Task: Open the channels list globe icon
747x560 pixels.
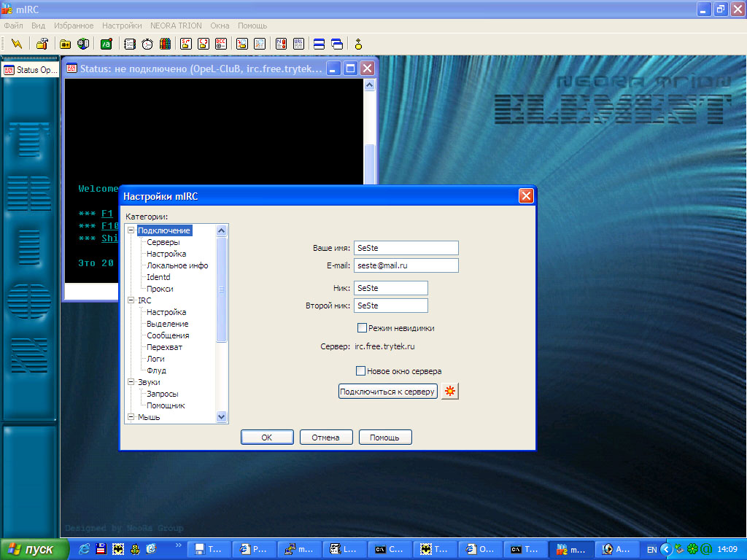Action: (83, 44)
